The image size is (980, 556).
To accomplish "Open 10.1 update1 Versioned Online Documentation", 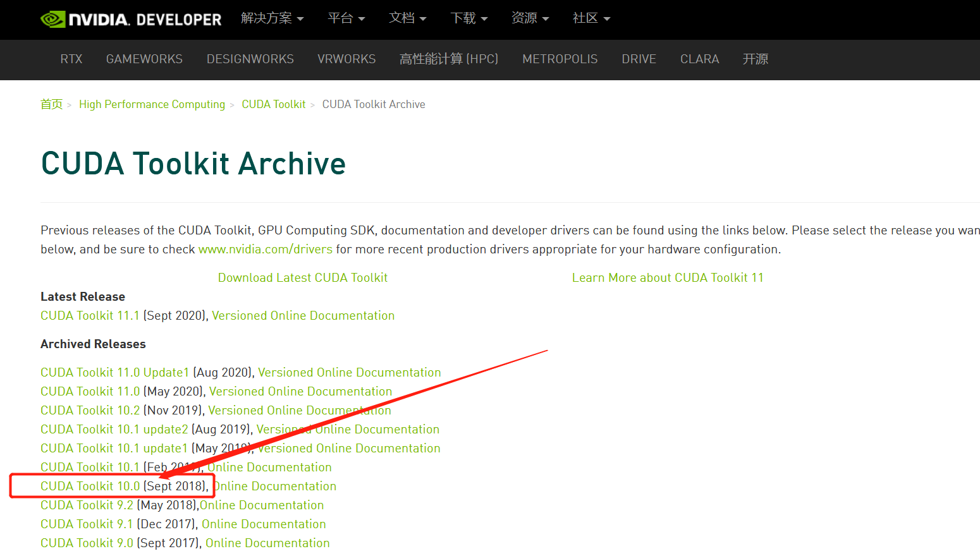I will click(x=349, y=448).
